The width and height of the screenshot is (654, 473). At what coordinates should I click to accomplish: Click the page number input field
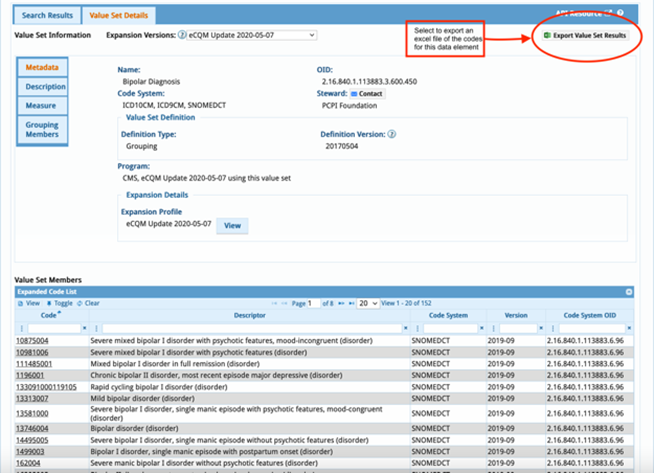[x=313, y=303]
